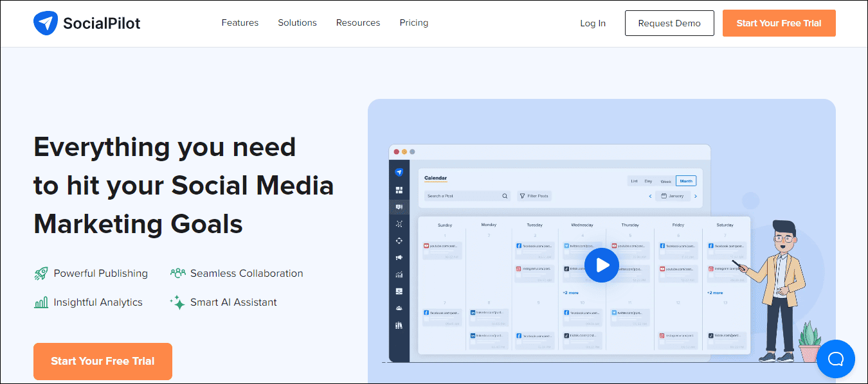Switch calendar to Month view

tap(686, 181)
